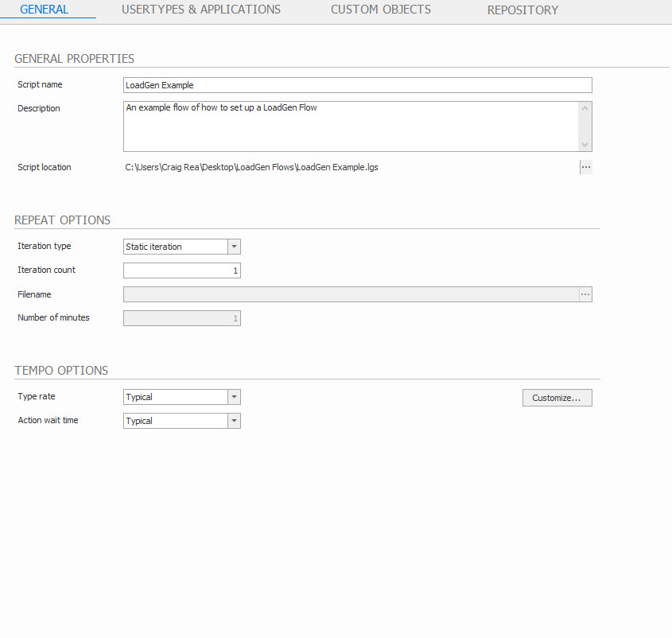Click the Script name input field
This screenshot has height=638, width=672.
tap(357, 85)
